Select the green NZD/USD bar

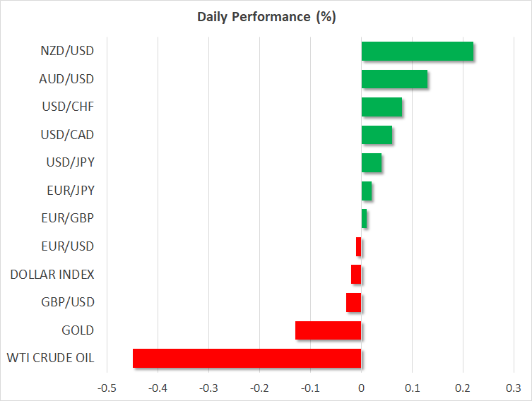click(417, 52)
